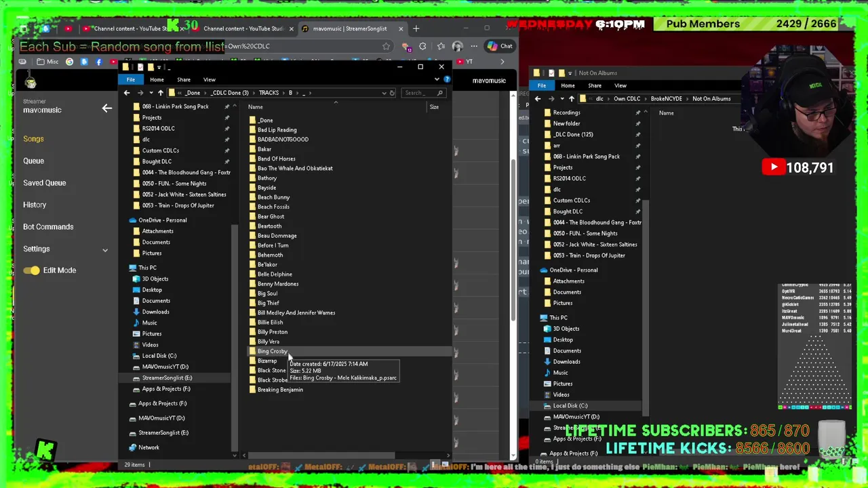Click StreamerSonglist back arrow beside mavomusic
868x488 pixels.
point(106,108)
